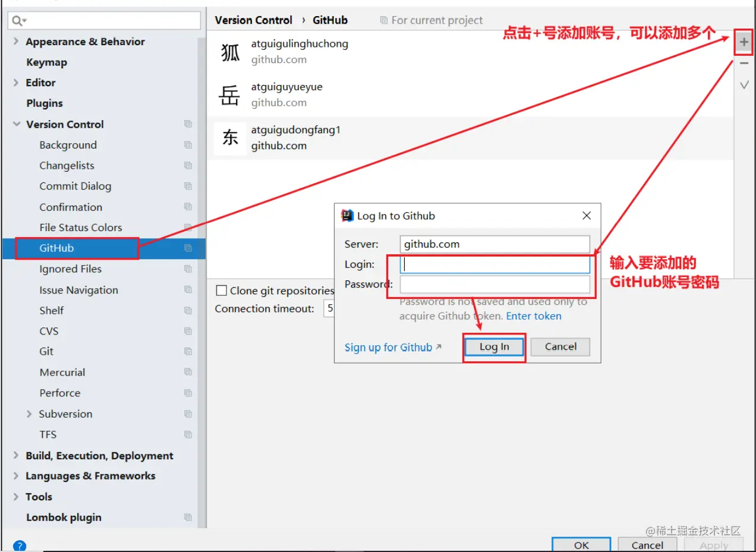Click project-level icon beside Confirmation
The image size is (756, 552).
pyautogui.click(x=188, y=207)
